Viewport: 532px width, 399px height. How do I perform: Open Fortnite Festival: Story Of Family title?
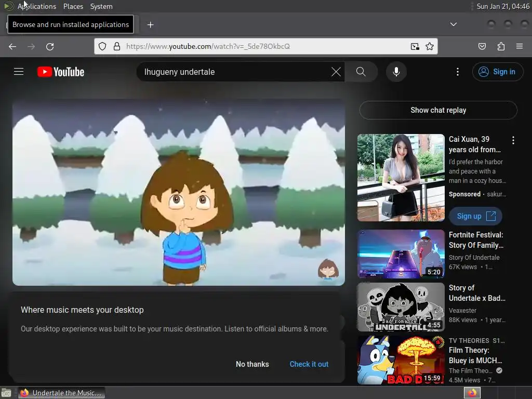[x=476, y=240]
